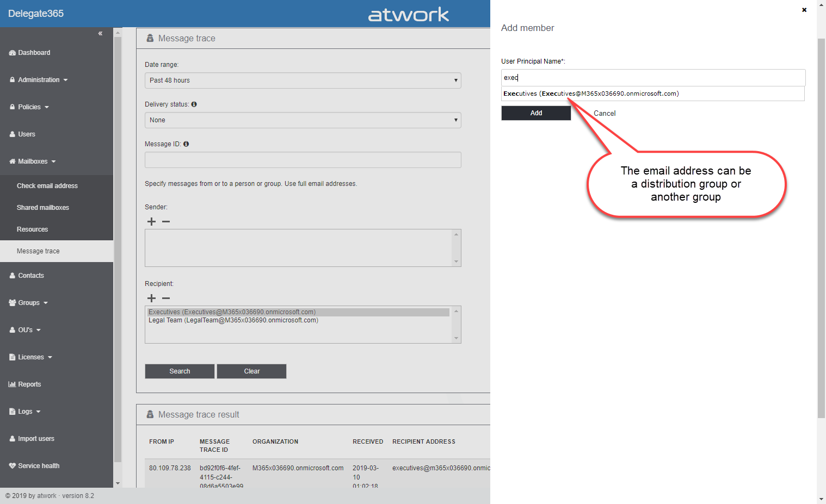The image size is (826, 504).
Task: Expand the Administration menu
Action: [x=66, y=80]
